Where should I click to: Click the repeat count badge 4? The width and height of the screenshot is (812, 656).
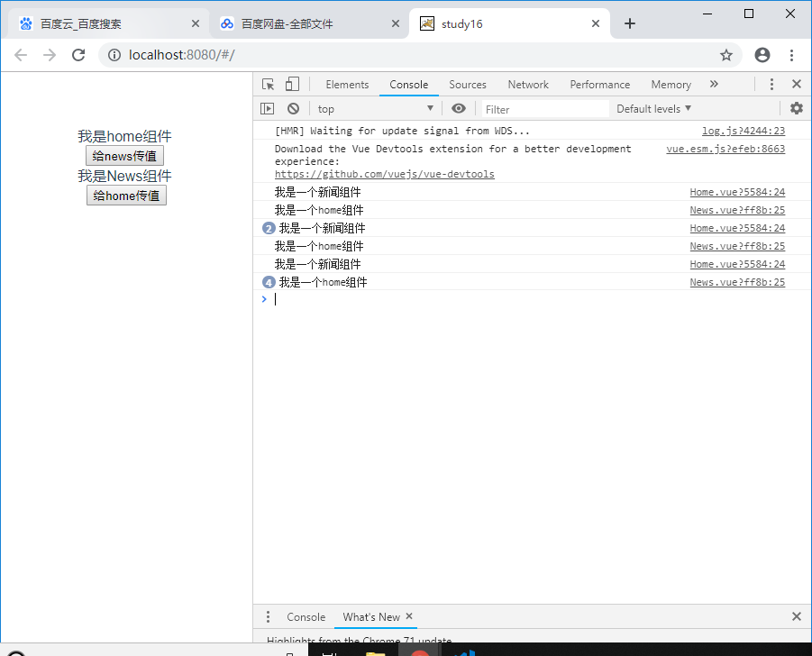click(269, 282)
